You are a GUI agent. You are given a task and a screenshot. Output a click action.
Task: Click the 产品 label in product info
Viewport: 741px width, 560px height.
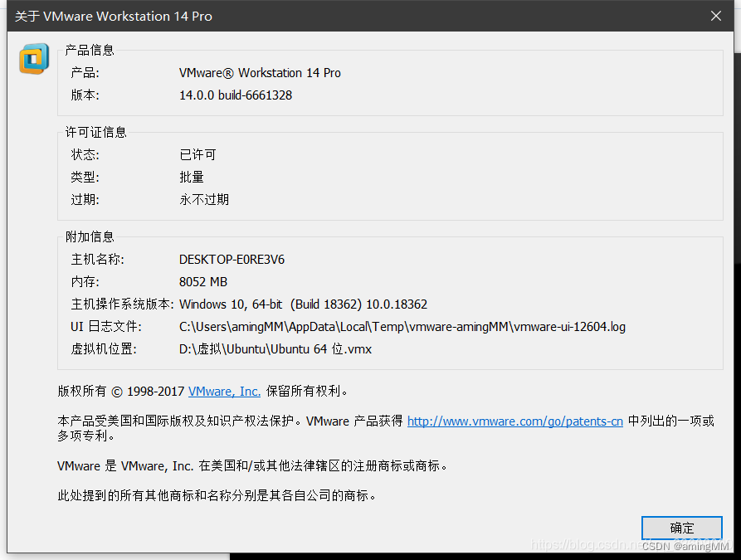[x=85, y=73]
